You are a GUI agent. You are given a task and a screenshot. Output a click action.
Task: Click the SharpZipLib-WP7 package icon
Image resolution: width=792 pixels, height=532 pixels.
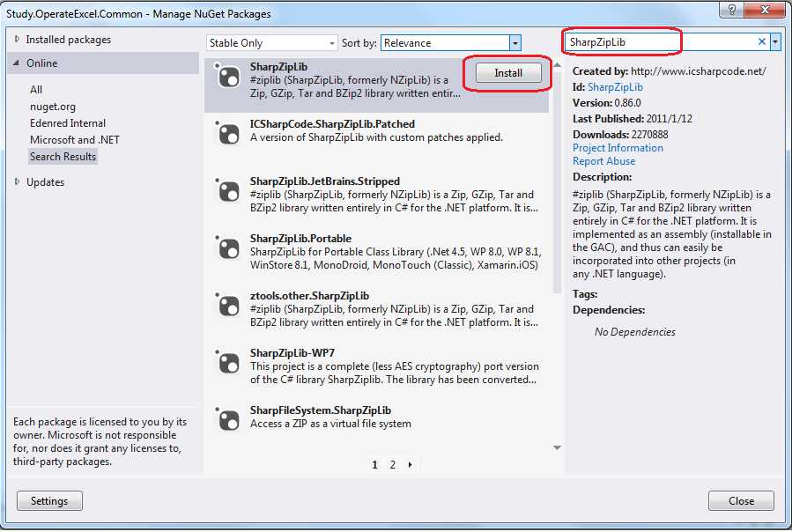228,363
